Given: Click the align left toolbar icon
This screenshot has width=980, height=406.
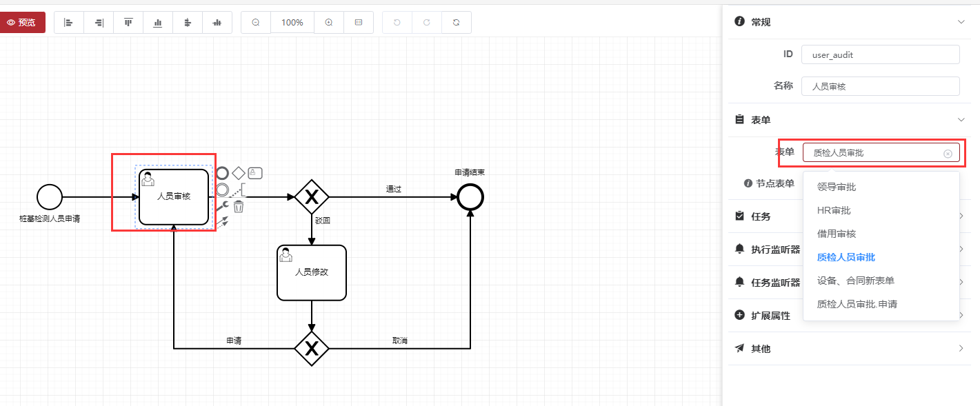Looking at the screenshot, I should (x=68, y=23).
